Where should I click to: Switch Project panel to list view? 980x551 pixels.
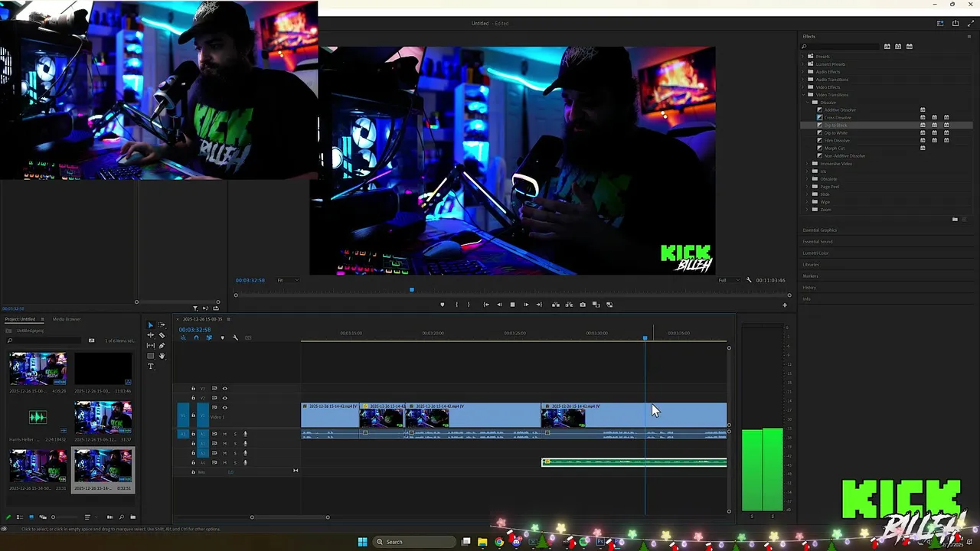[20, 517]
